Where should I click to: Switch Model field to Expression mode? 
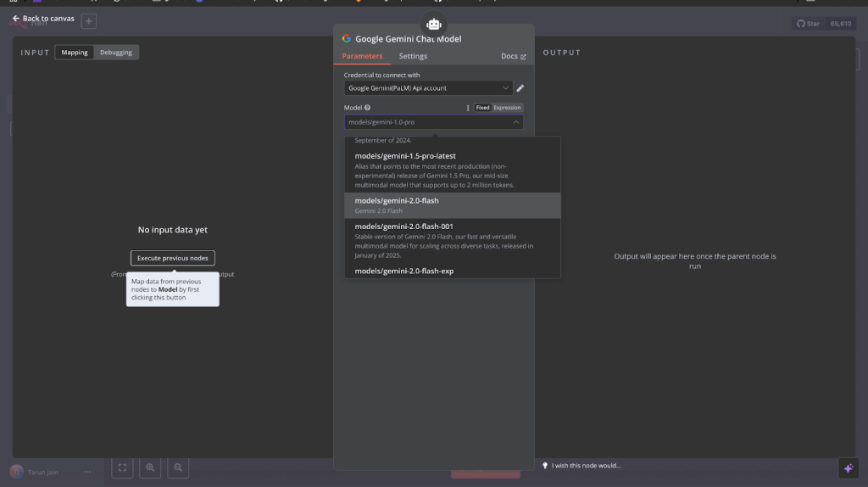[x=507, y=108]
